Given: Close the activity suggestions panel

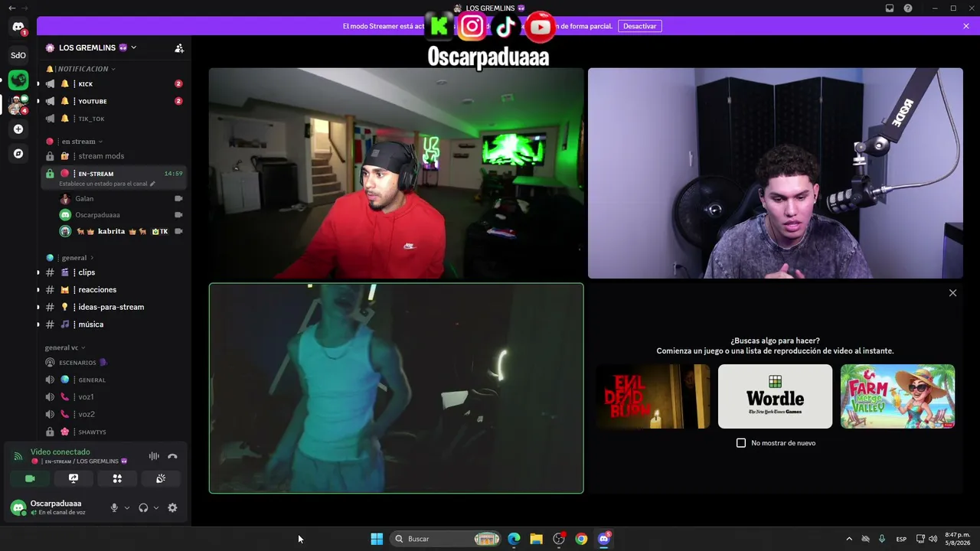Looking at the screenshot, I should [x=952, y=293].
